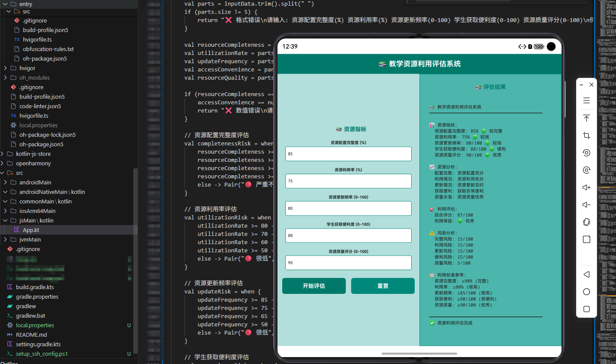Collapse the commonMain\kotlin folder chevron
Screen dimensions: 616x364
(x=5, y=201)
